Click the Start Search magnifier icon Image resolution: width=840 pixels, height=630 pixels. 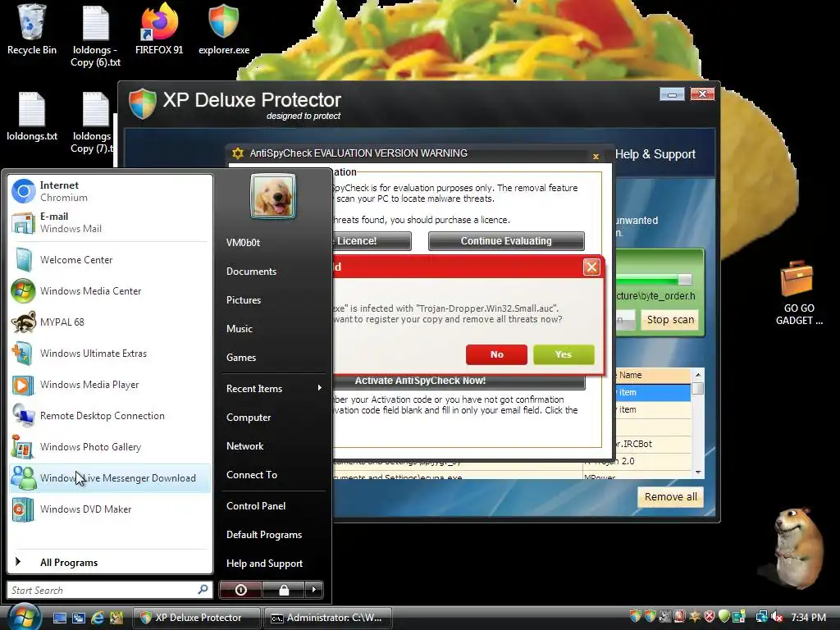click(203, 589)
